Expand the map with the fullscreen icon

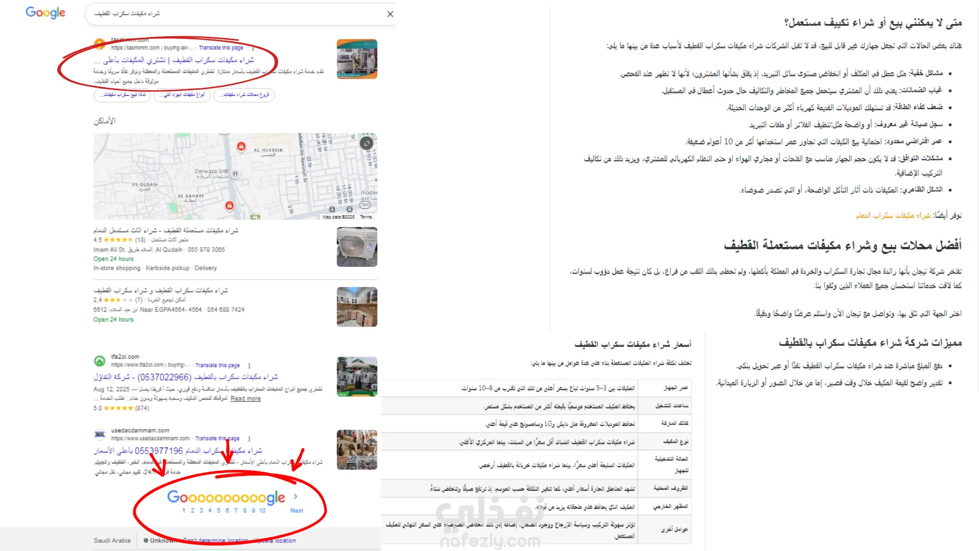[x=366, y=143]
